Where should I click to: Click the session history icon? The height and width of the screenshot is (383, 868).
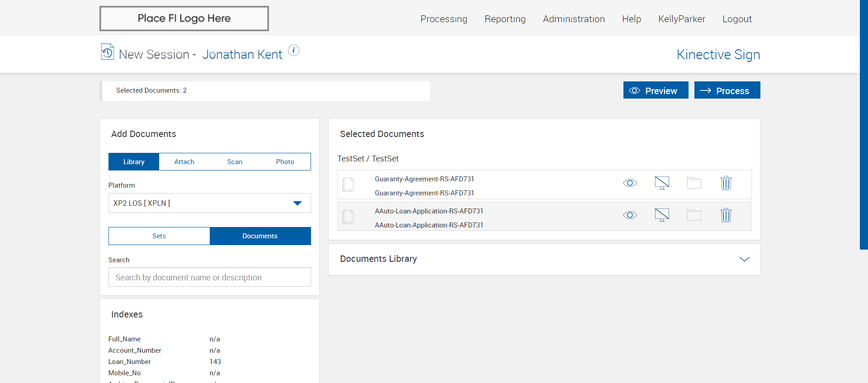tap(107, 52)
